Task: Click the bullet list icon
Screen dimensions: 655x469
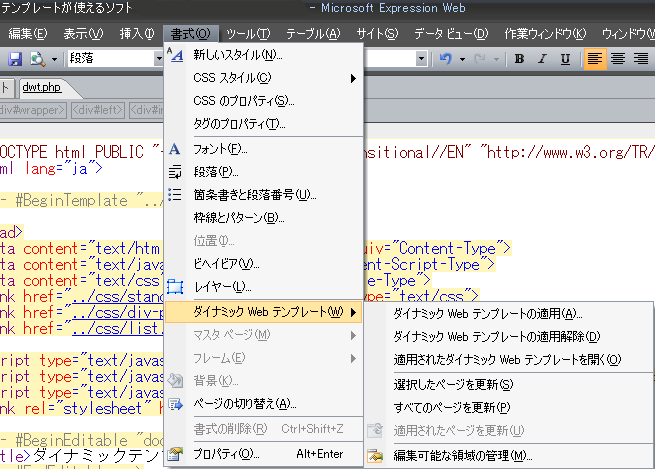Action: pyautogui.click(x=175, y=195)
